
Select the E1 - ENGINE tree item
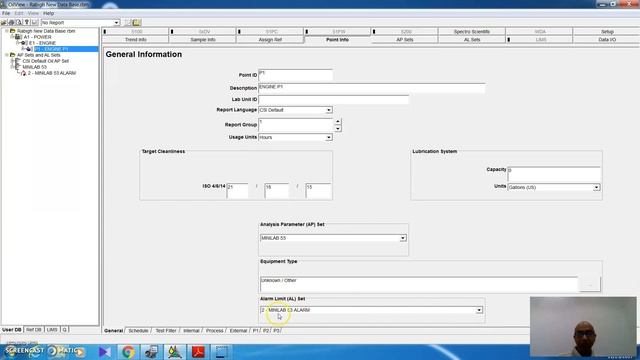pyautogui.click(x=42, y=43)
